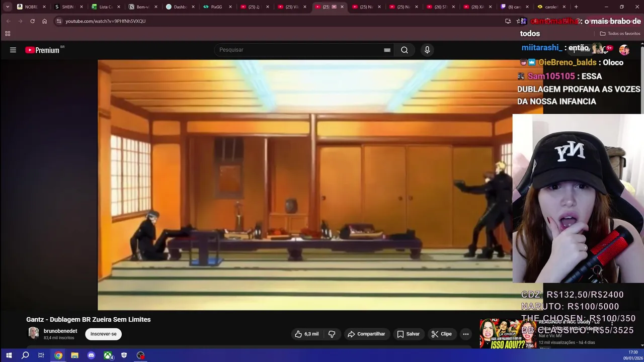The width and height of the screenshot is (644, 362).
Task: Open Windows taskbar search
Action: 25,355
